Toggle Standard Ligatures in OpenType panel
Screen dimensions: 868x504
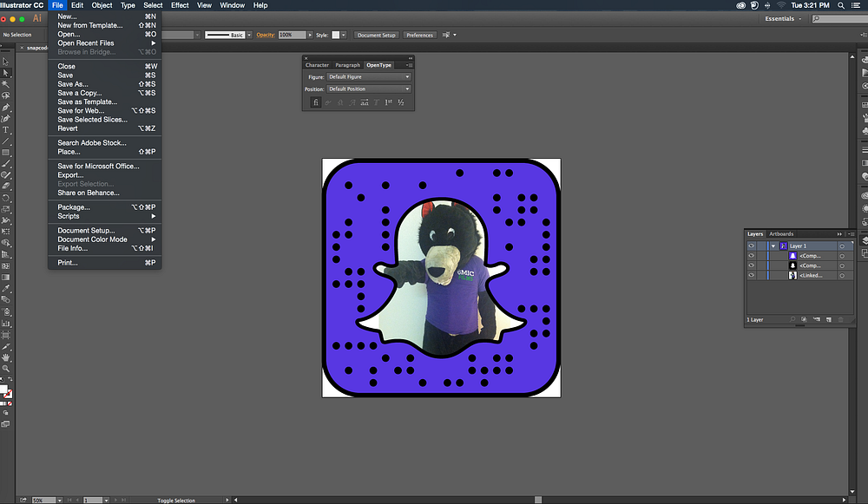click(316, 102)
